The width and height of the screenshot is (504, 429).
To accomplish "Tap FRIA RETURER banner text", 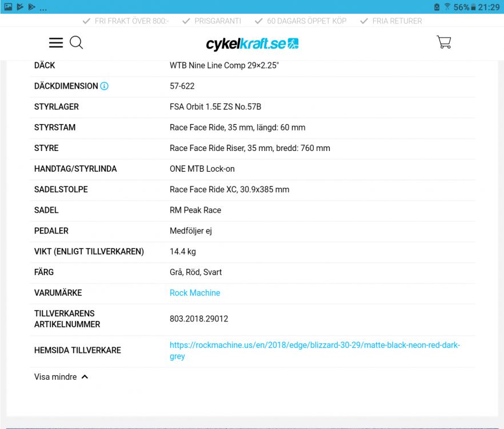I will coord(397,21).
